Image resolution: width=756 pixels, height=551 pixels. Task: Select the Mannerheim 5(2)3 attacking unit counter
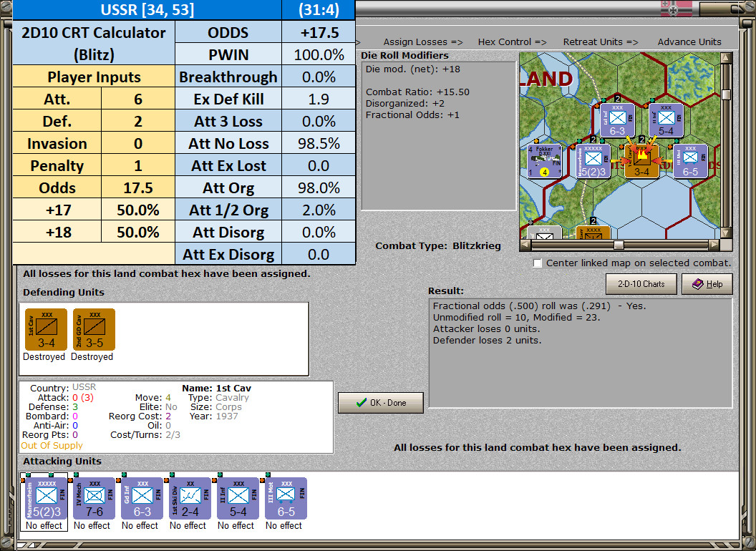(x=46, y=499)
